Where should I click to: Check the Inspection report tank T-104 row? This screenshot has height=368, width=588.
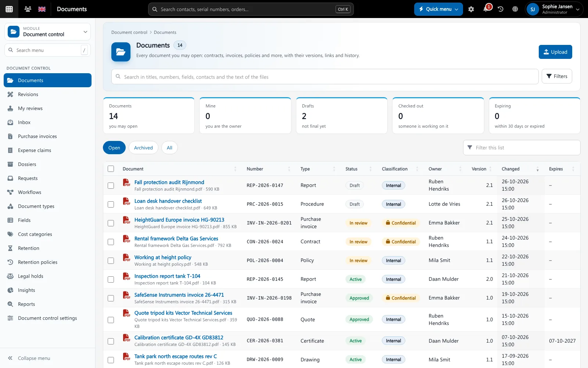click(x=111, y=279)
